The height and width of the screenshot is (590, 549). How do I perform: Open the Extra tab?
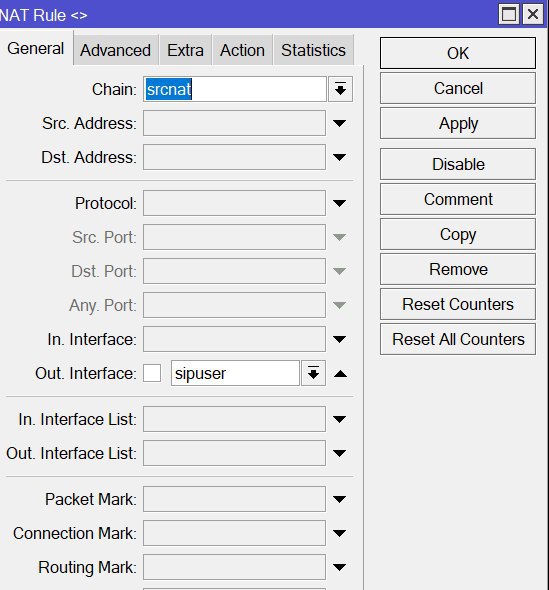(185, 50)
